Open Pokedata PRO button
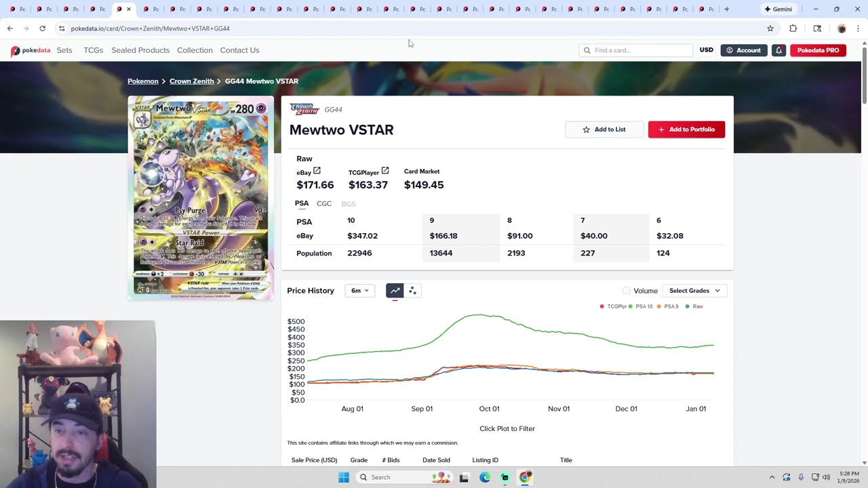 [x=818, y=50]
